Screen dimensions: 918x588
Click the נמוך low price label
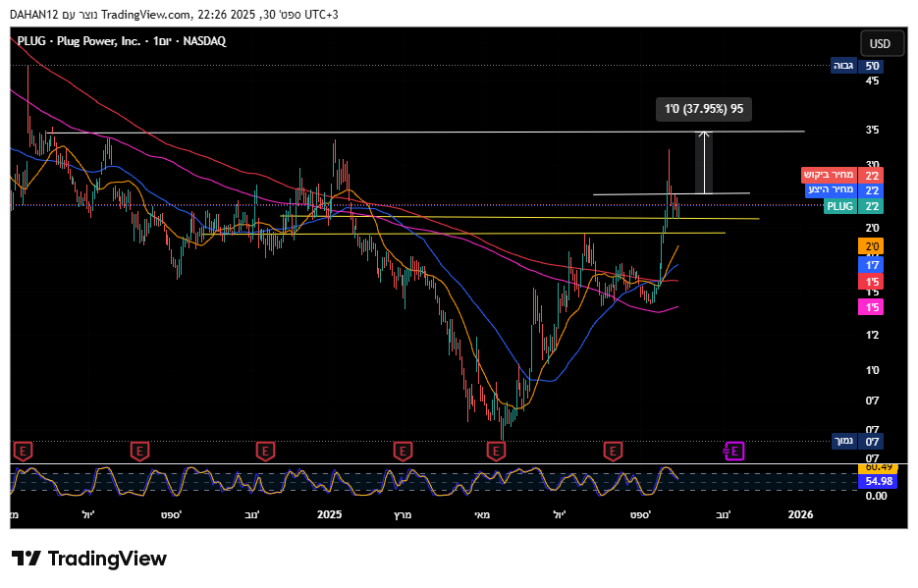click(x=857, y=441)
